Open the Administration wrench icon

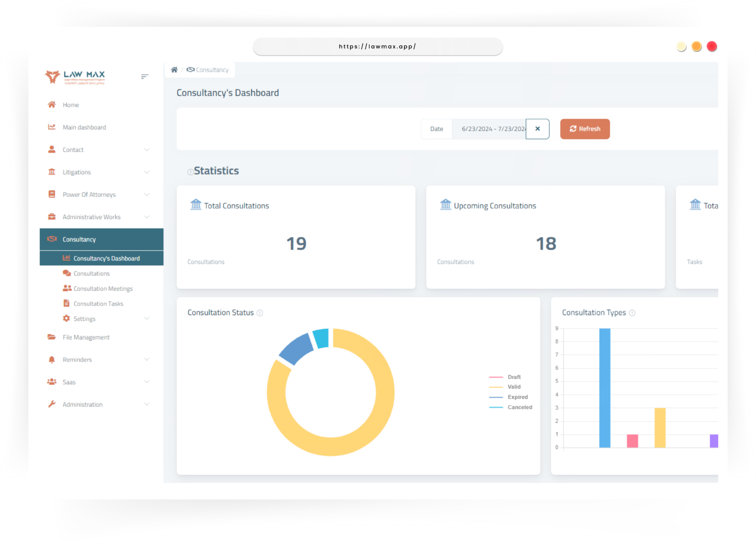click(52, 404)
